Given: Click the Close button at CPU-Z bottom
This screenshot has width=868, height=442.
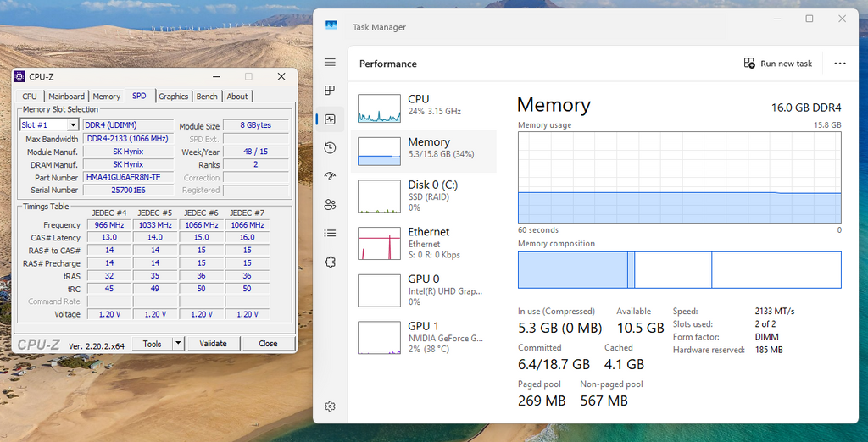Looking at the screenshot, I should coord(268,344).
